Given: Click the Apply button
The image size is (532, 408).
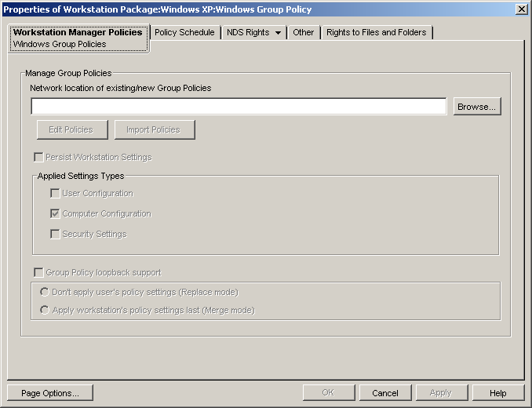Looking at the screenshot, I should pos(442,393).
